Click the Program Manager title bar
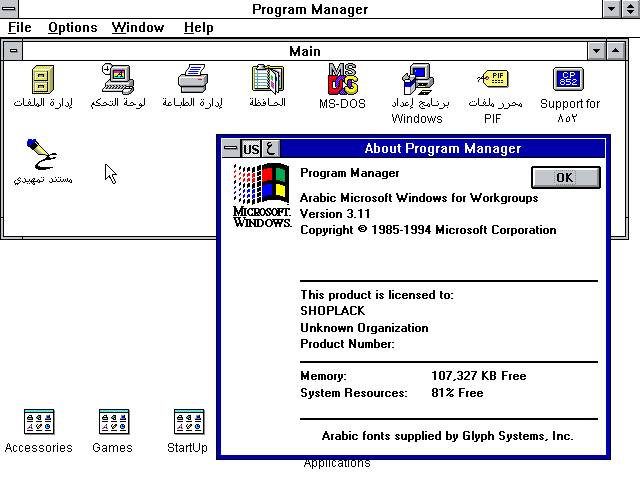 310,9
